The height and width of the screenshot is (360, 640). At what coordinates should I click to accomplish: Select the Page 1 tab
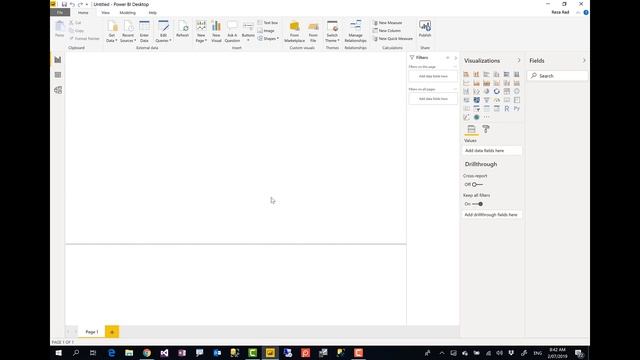[x=92, y=332]
